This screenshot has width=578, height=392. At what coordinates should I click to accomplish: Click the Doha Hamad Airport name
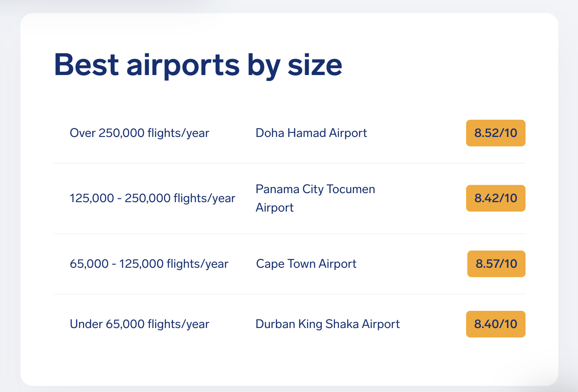[x=311, y=133]
